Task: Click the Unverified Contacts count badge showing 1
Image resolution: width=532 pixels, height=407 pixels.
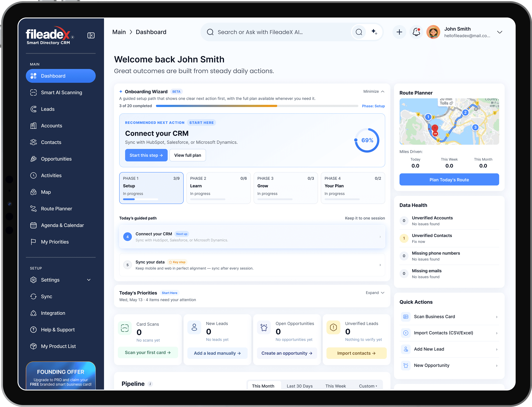Action: coord(404,238)
